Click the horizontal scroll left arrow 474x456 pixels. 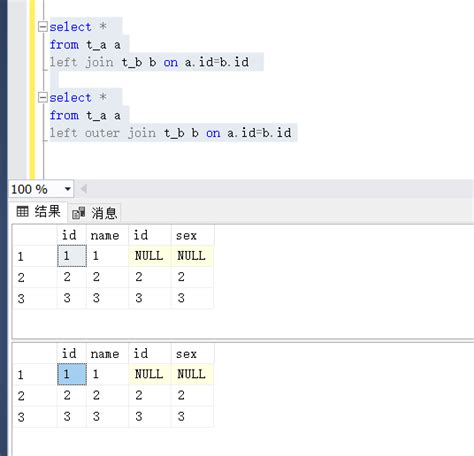84,189
